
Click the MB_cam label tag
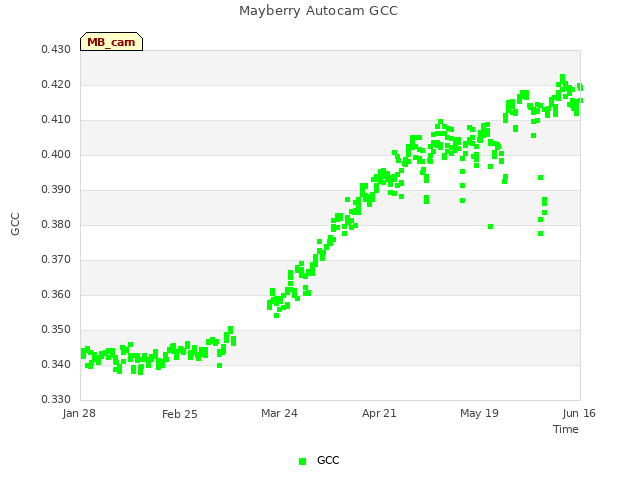(111, 42)
